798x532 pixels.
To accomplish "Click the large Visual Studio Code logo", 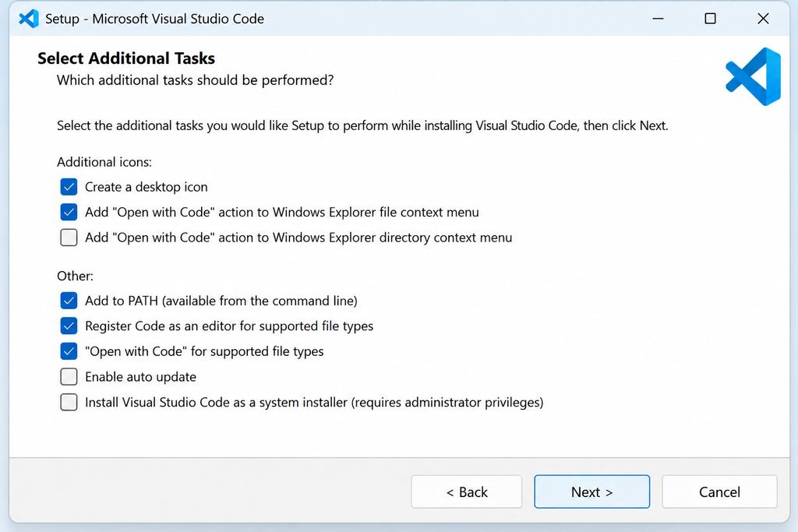I will [754, 77].
